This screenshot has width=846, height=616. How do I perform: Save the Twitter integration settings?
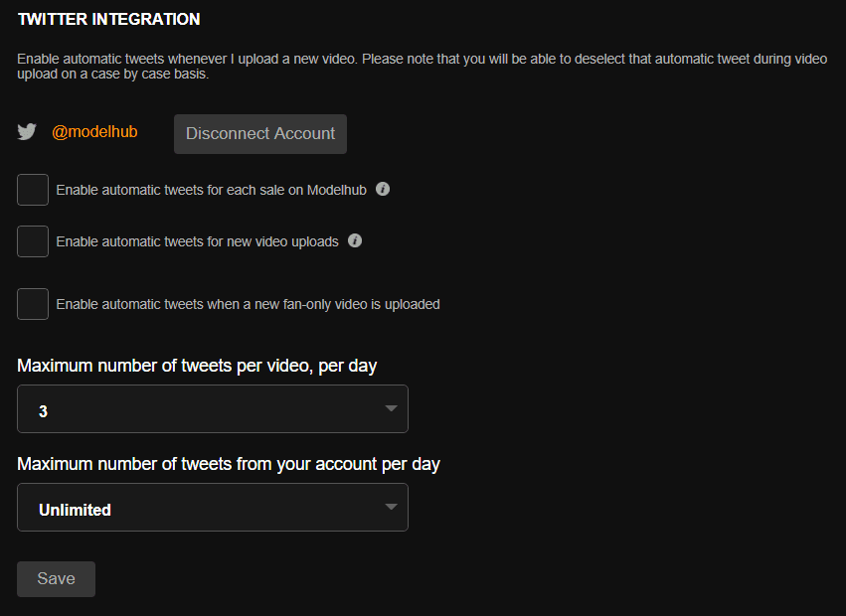[56, 578]
